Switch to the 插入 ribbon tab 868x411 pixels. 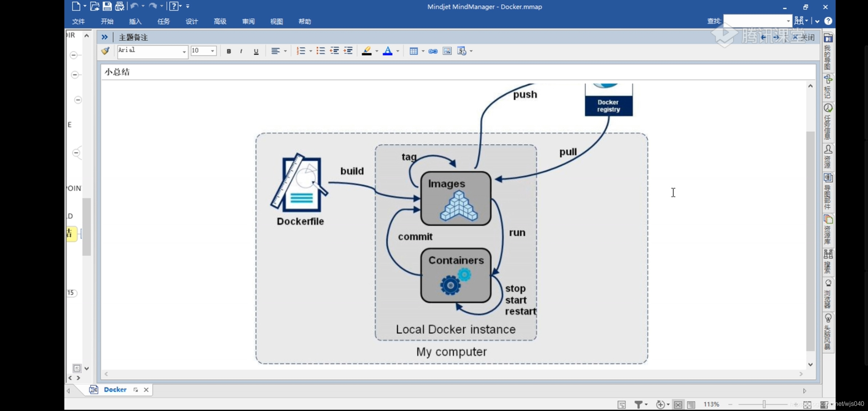pos(135,21)
